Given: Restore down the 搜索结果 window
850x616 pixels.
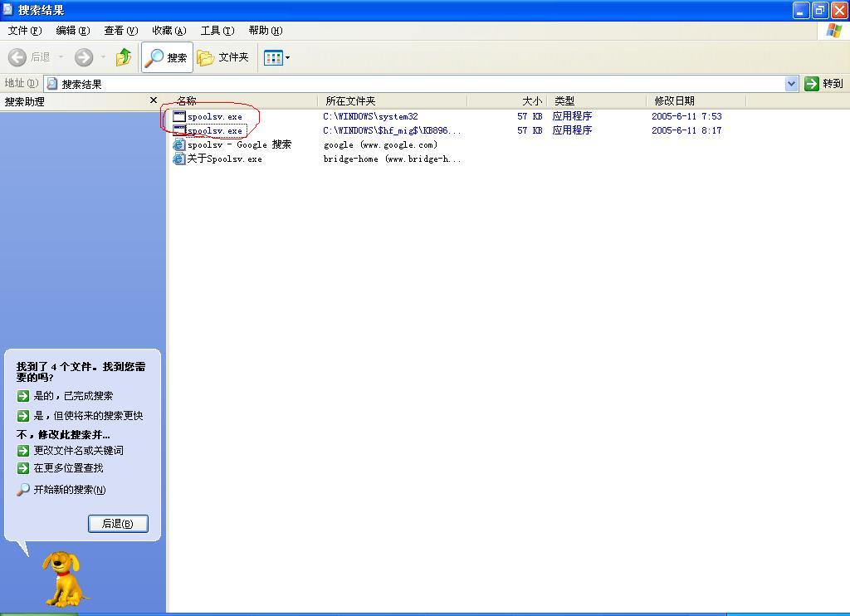Looking at the screenshot, I should pyautogui.click(x=819, y=10).
